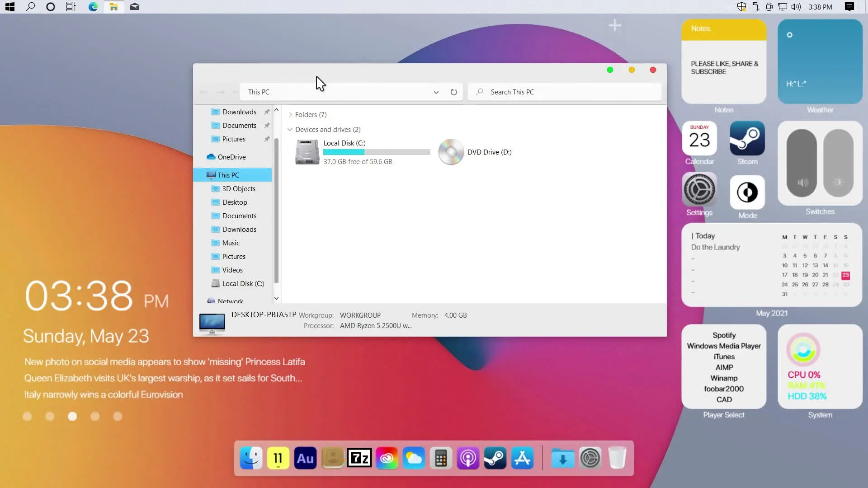This screenshot has width=868, height=488.
Task: Expand the Folders (7) group
Action: click(290, 115)
